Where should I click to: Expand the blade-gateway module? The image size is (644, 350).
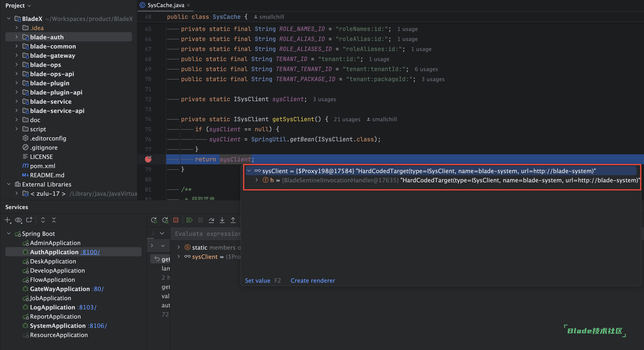pyautogui.click(x=16, y=55)
